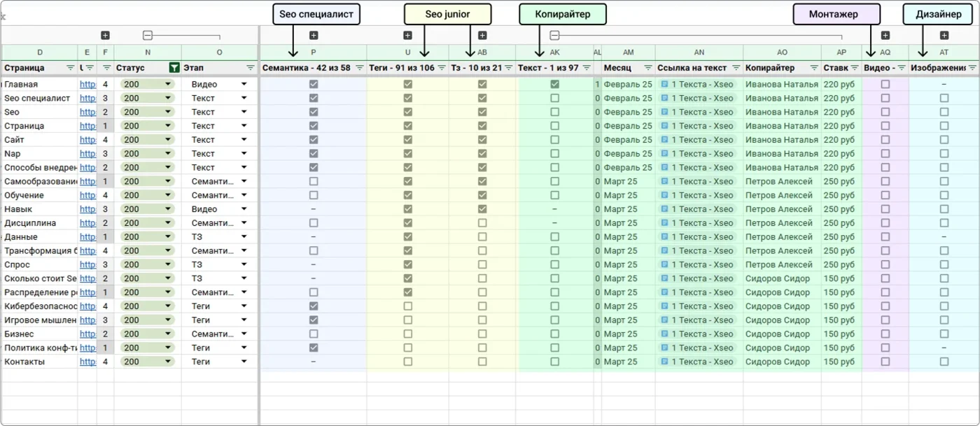Open Этап Видео dropdown in Главная row
This screenshot has height=426, width=980.
(x=244, y=84)
